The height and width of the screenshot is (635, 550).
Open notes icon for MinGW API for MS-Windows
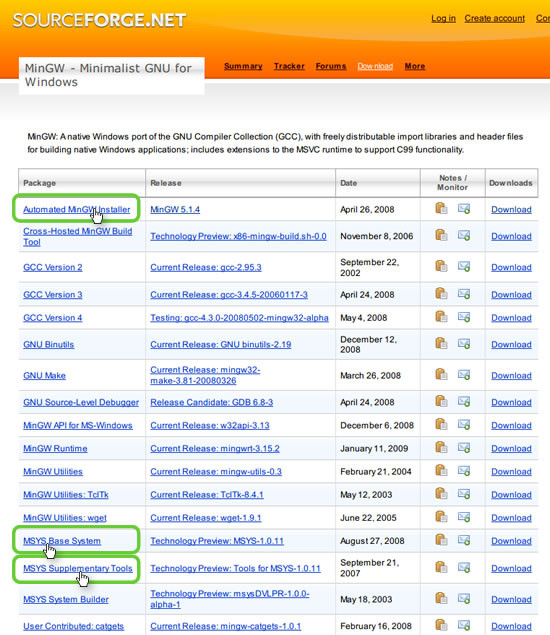pyautogui.click(x=441, y=424)
